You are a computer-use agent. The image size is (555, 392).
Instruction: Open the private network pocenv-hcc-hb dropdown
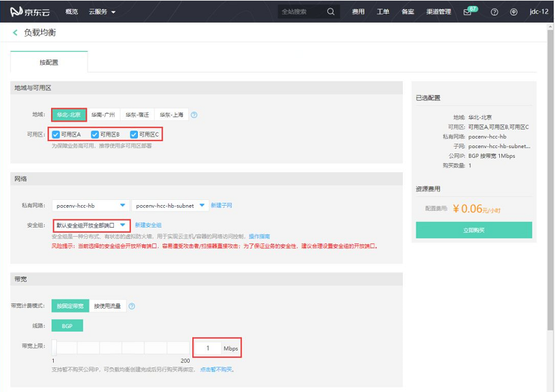tap(91, 205)
